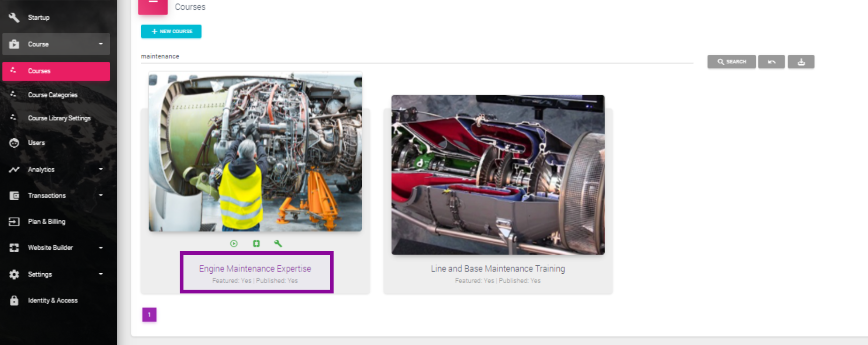The height and width of the screenshot is (345, 868).
Task: Click the Users face icon
Action: pyautogui.click(x=14, y=143)
